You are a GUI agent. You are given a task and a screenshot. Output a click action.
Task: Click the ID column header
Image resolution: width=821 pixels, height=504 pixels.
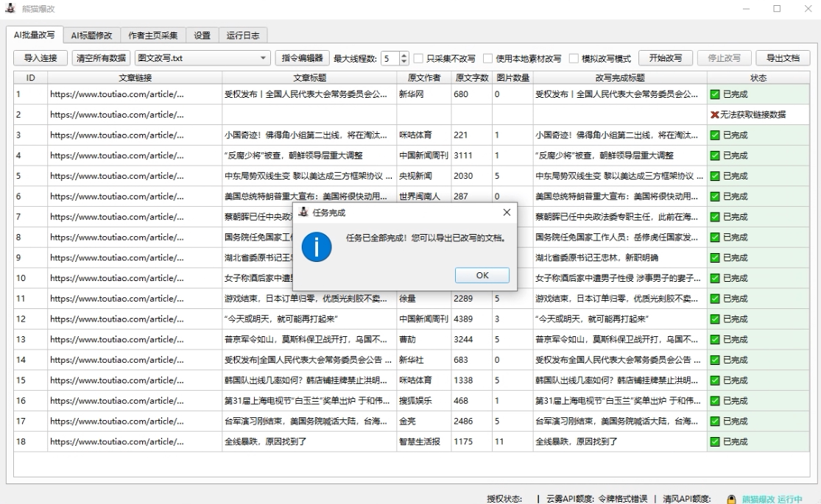[x=30, y=77]
